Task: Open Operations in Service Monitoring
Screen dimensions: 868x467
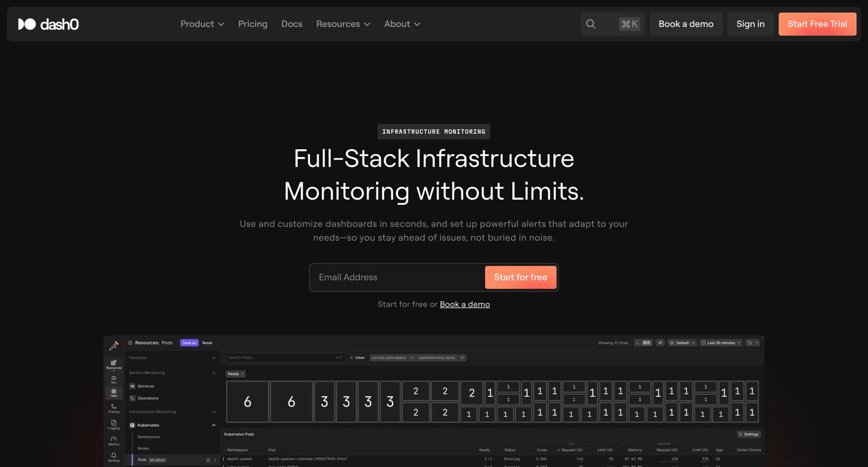Action: (x=148, y=398)
